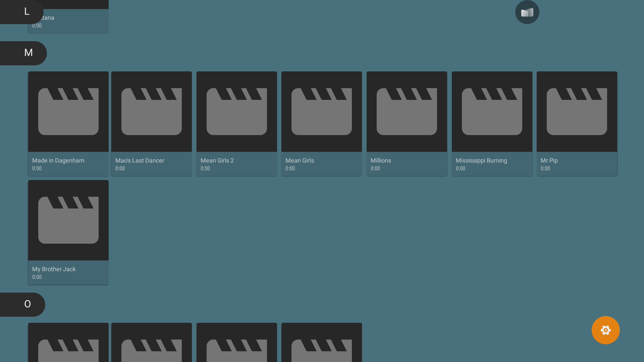
Task: Click the orange settings gear button
Action: (605, 330)
